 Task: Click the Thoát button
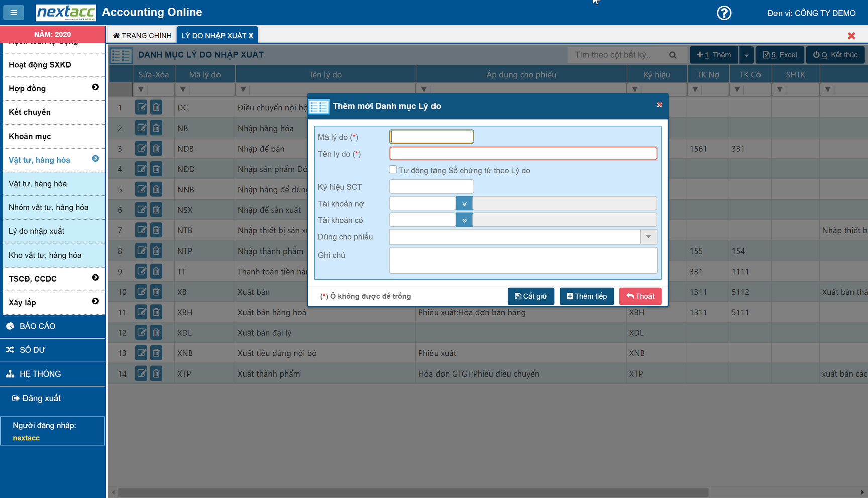640,296
